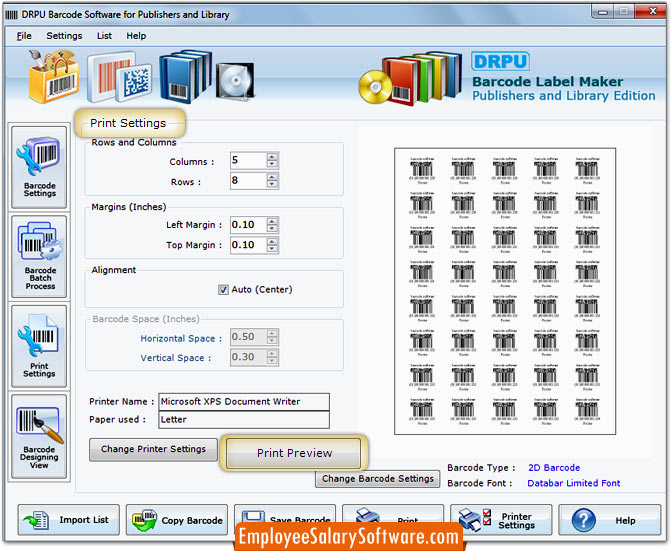Click the 2D Barcode type link
671x551 pixels.
[x=554, y=468]
